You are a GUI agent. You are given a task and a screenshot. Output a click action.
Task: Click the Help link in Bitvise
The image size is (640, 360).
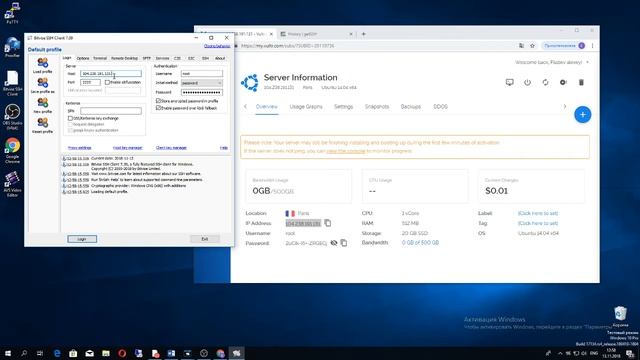point(224,147)
